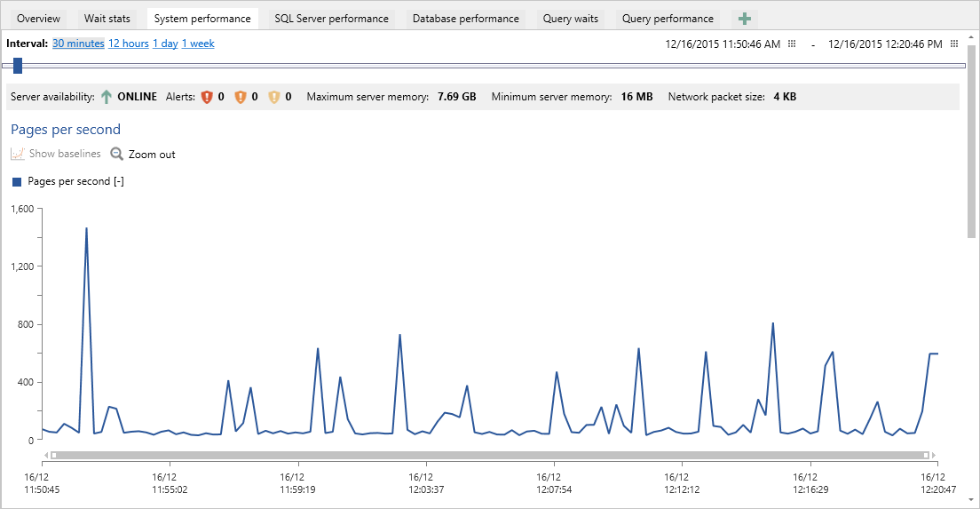Click the green server availability arrow icon
Viewport: 980px width, 509px height.
(x=107, y=97)
